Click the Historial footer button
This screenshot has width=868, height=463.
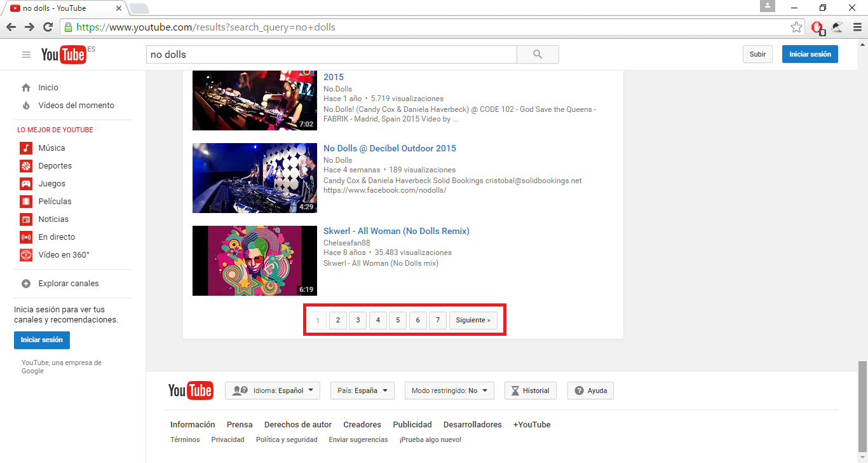[531, 390]
